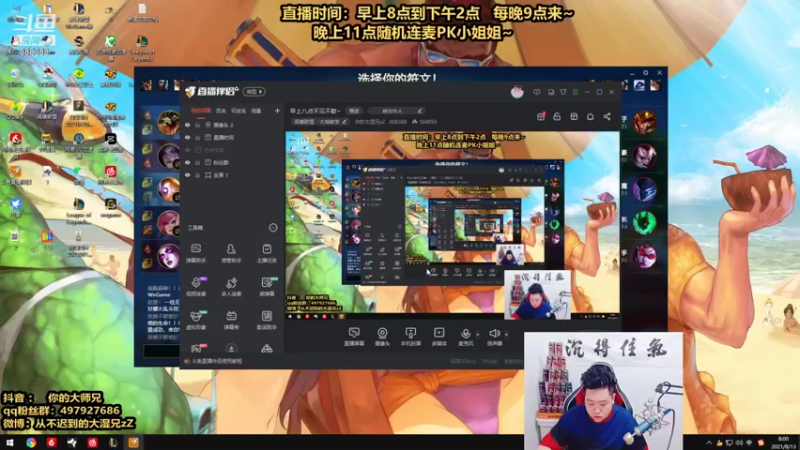This screenshot has width=800, height=450.
Task: Open the 多人连麦 tool
Action: point(231,286)
